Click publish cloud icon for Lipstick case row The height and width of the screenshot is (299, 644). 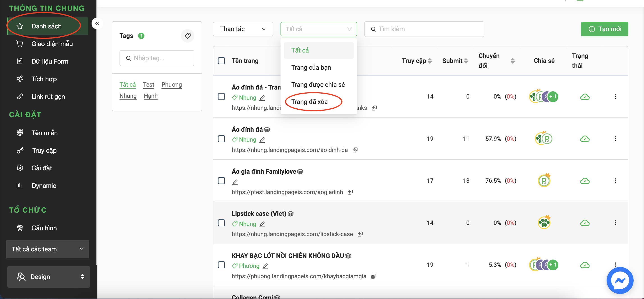584,223
